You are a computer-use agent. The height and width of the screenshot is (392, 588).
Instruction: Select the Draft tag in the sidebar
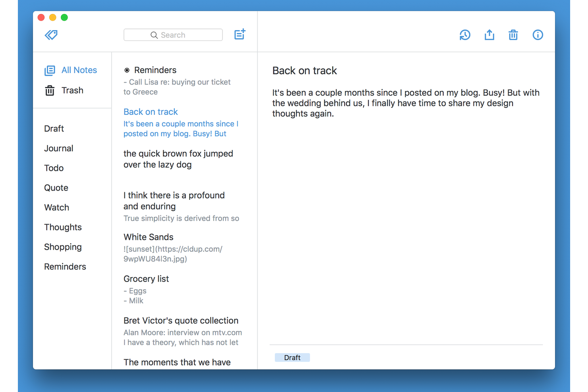click(x=54, y=128)
